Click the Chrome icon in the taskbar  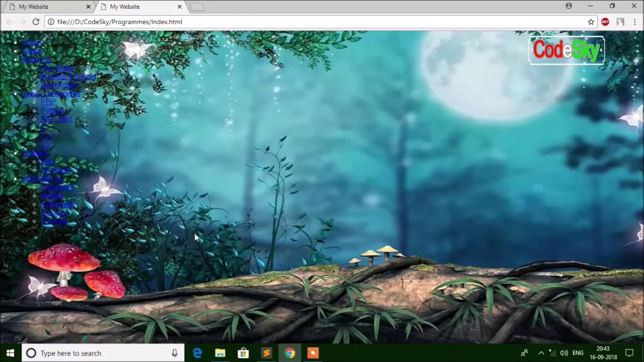point(289,353)
